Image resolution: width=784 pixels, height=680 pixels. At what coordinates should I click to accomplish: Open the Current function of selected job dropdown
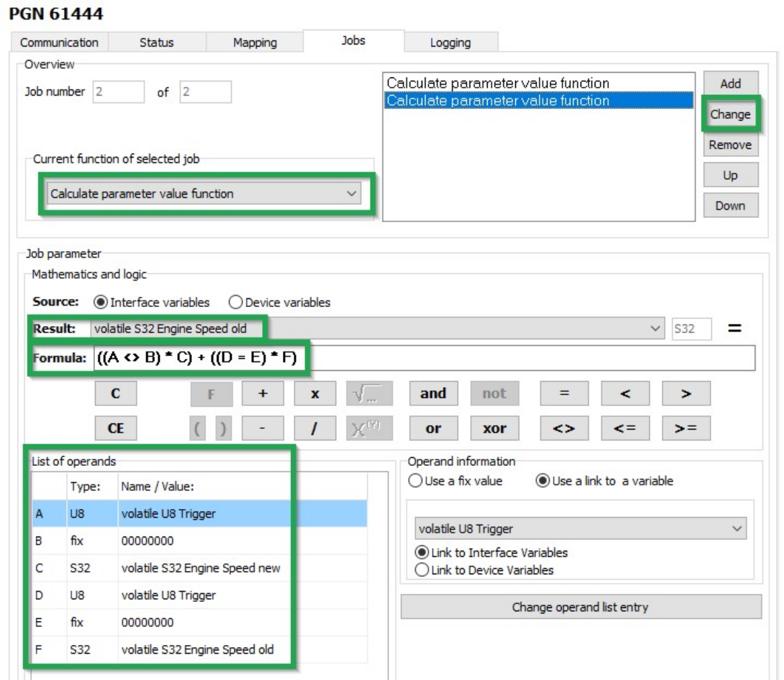pos(203,194)
